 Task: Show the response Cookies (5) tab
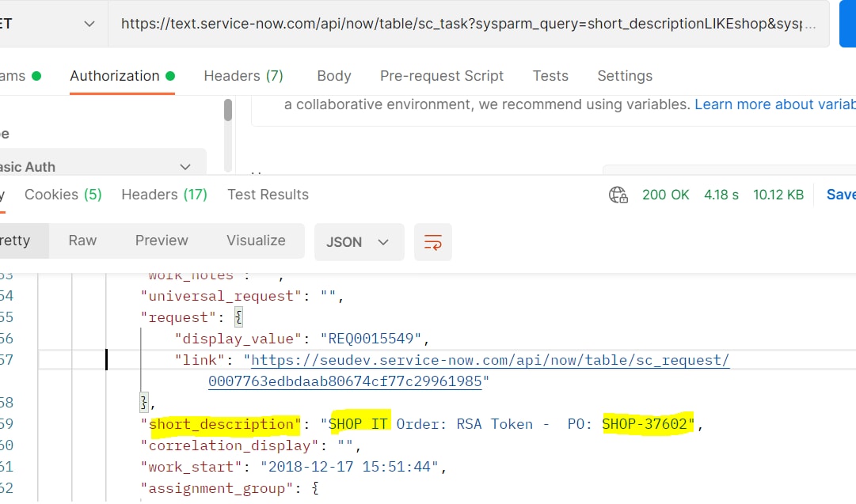63,195
